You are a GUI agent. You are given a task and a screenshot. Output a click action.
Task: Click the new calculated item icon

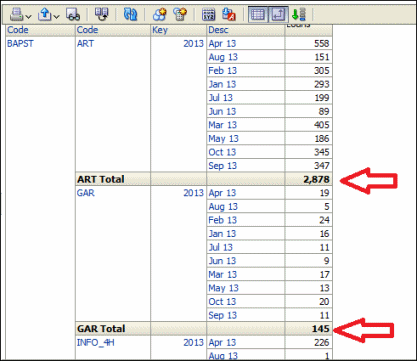(180, 15)
